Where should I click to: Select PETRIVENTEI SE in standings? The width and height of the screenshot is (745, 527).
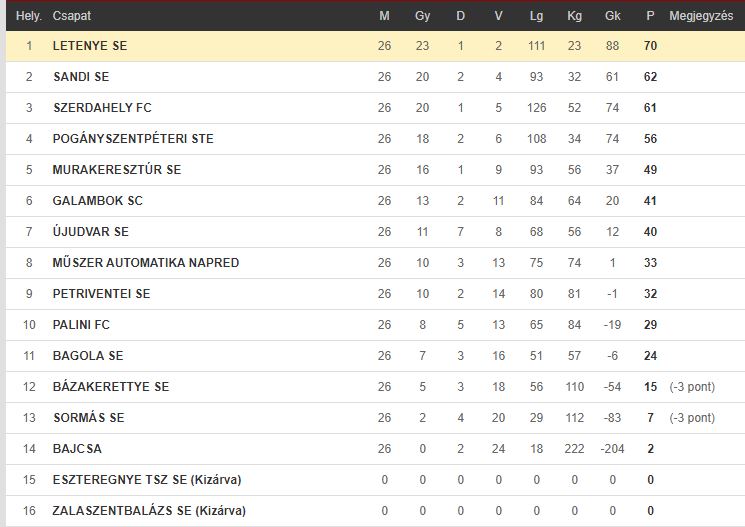[101, 294]
